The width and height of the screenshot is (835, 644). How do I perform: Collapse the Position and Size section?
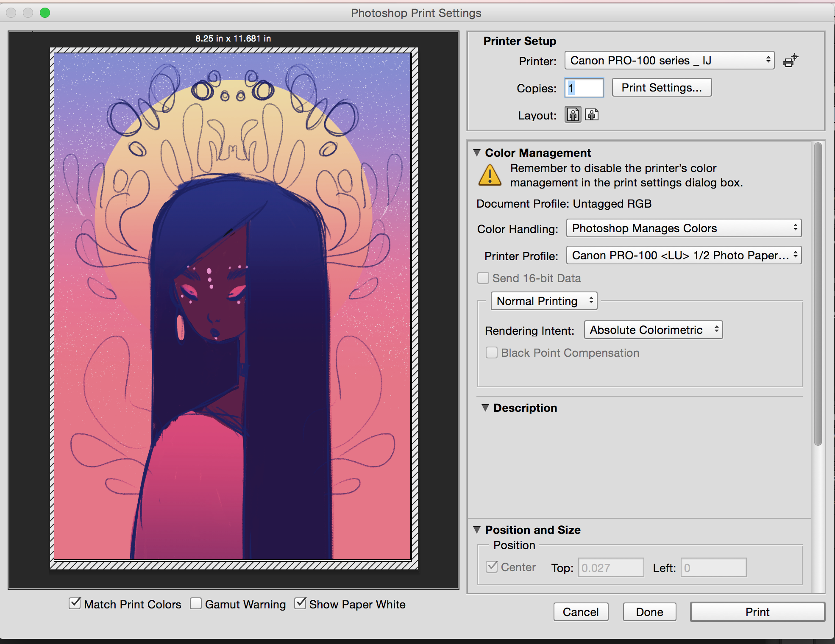(477, 530)
